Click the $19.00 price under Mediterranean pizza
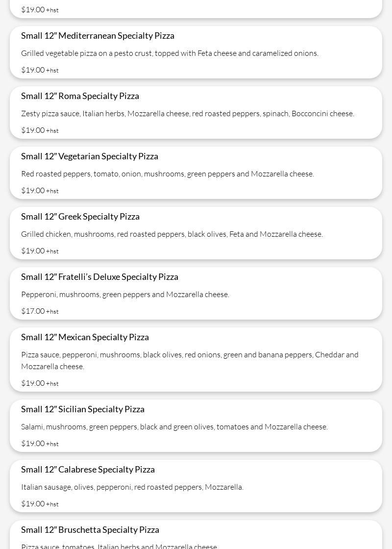Image resolution: width=392 pixels, height=549 pixels. tap(33, 70)
